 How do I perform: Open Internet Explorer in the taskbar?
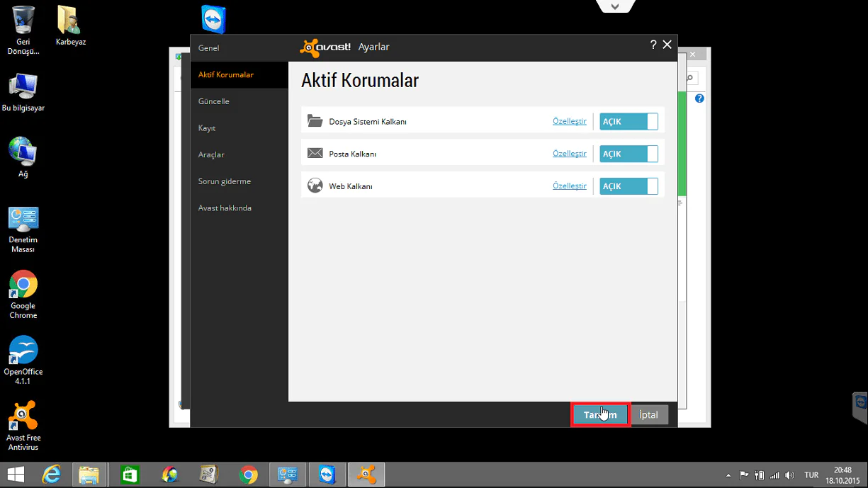tap(52, 475)
